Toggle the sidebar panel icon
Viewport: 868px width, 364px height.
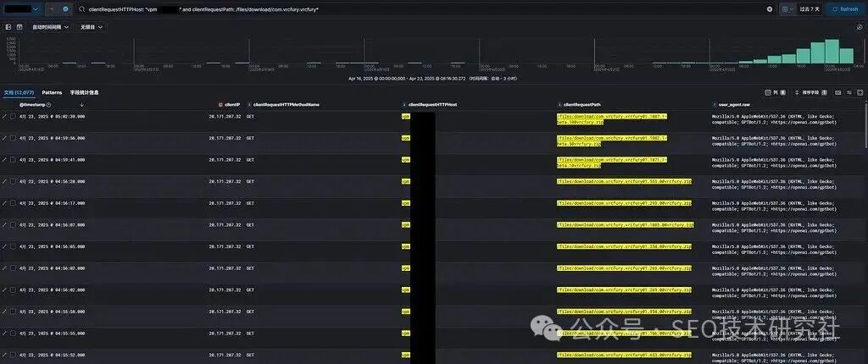tap(9, 27)
